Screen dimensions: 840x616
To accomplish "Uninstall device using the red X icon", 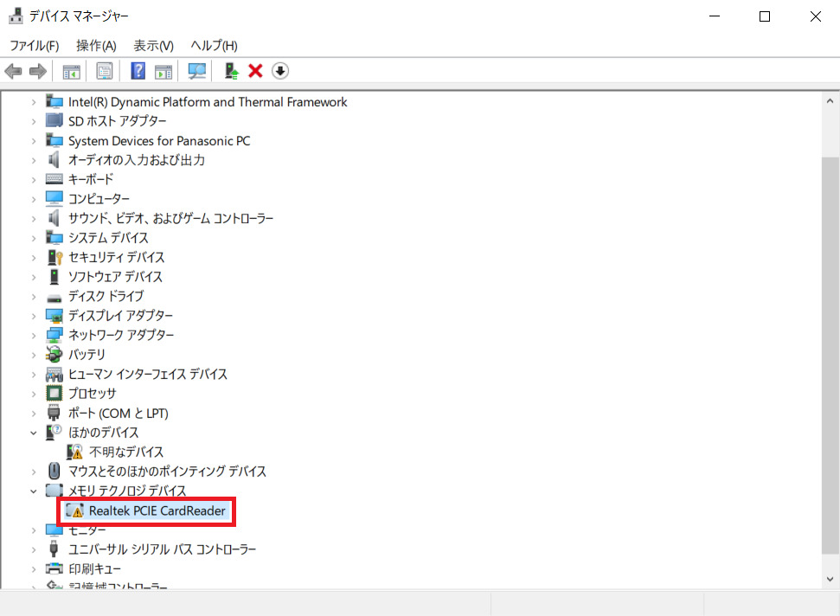I will coord(255,71).
